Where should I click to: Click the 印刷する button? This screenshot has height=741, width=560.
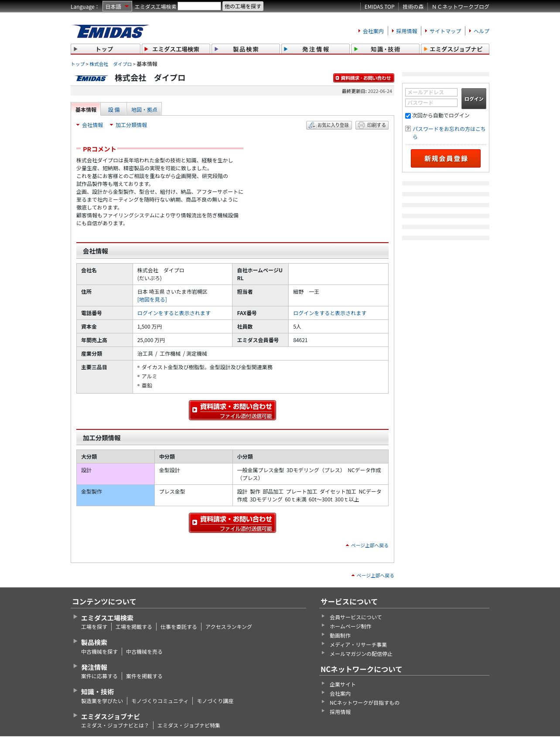point(372,125)
